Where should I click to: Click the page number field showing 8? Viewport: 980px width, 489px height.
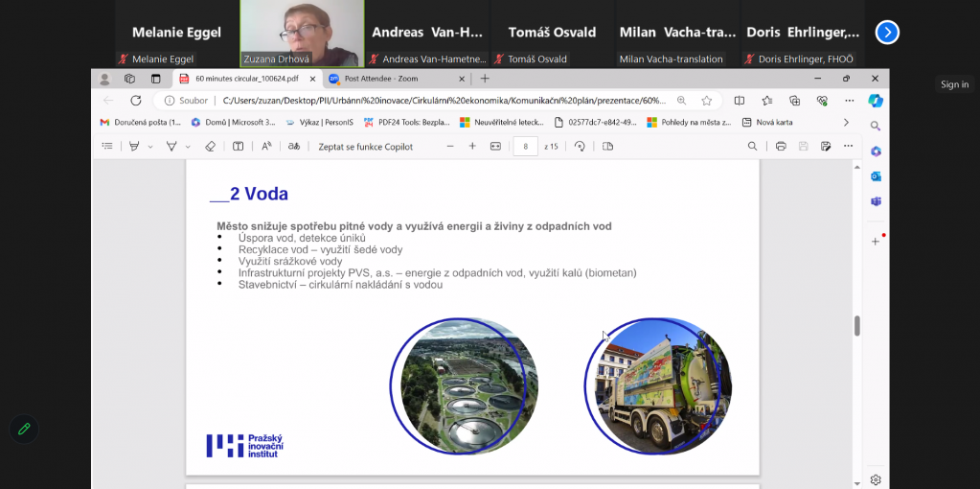coord(526,147)
